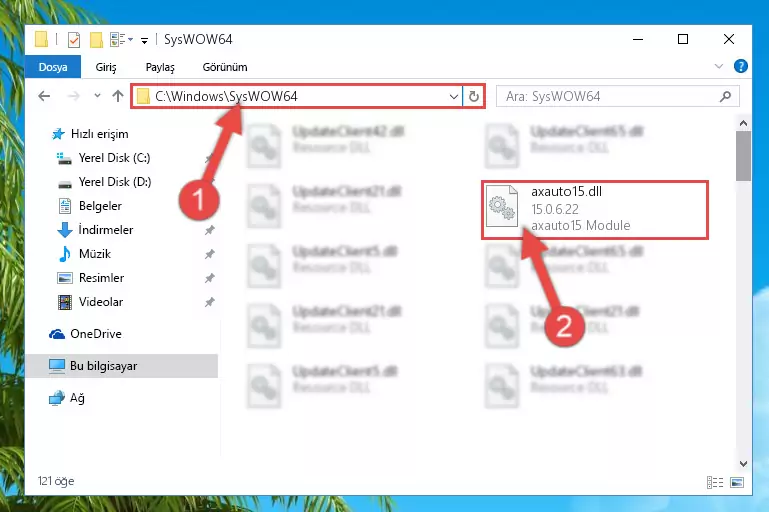
Task: Open Müzik folder in sidebar
Action: (95, 254)
